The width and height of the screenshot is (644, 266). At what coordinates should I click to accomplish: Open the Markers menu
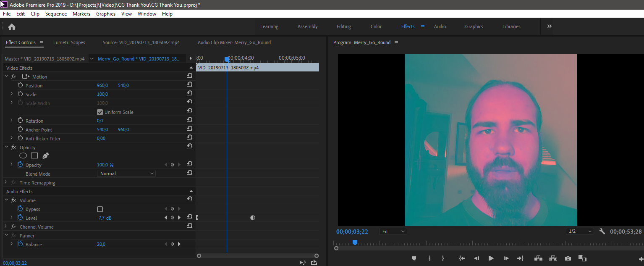coord(81,14)
